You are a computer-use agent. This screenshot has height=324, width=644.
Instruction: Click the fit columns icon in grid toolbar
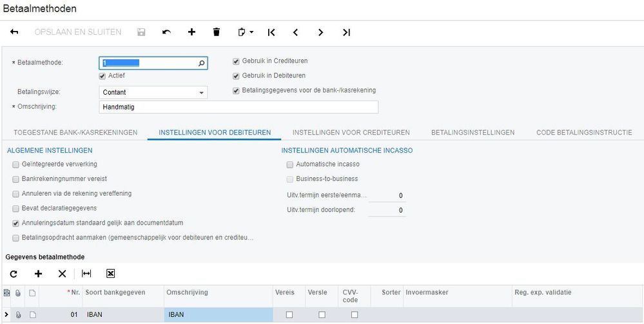point(86,274)
